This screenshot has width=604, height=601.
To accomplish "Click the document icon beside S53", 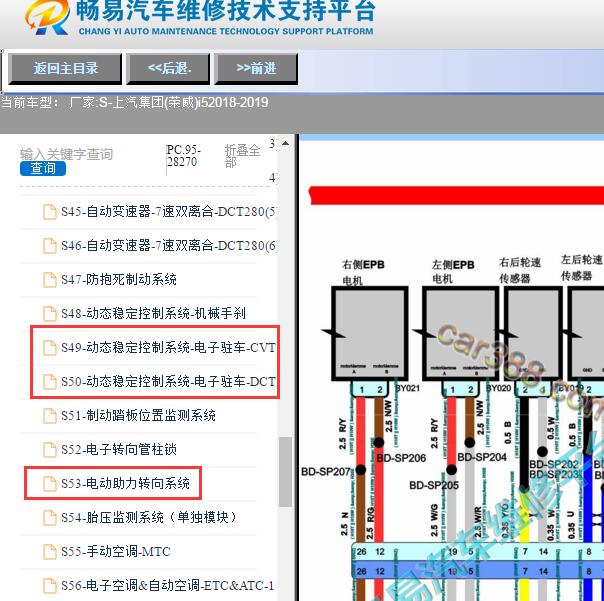I will [x=50, y=483].
